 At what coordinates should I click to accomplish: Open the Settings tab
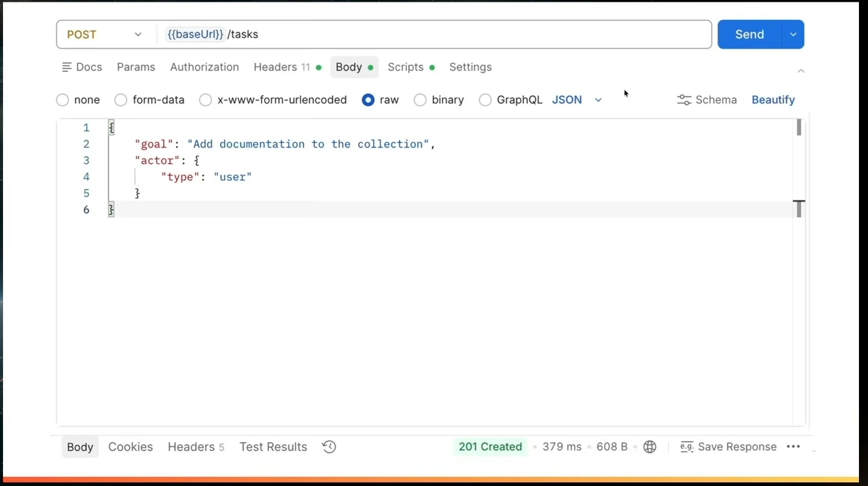point(470,67)
